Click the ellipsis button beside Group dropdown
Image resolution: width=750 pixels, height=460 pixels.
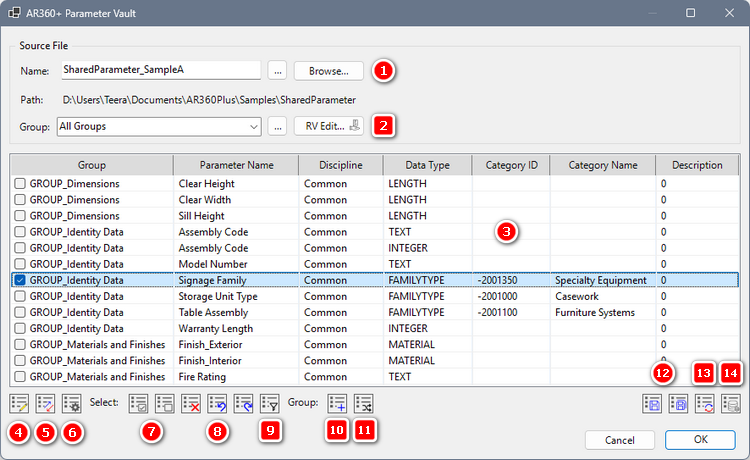click(278, 126)
